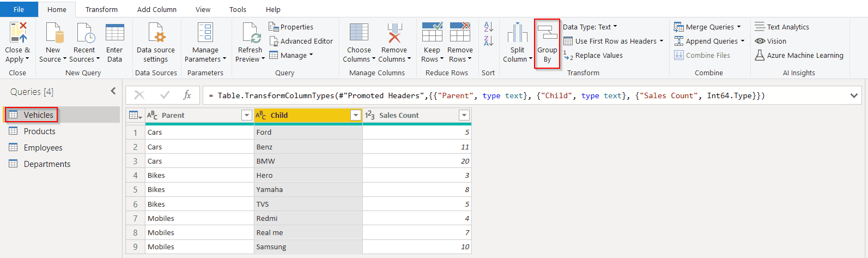Open the Append Queries dropdown
The width and height of the screenshot is (868, 258).
click(709, 41)
